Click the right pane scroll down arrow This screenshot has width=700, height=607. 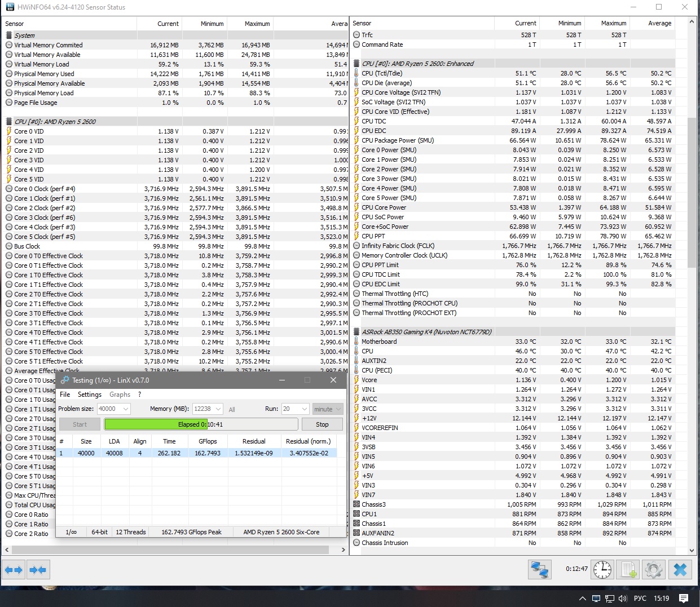692,551
